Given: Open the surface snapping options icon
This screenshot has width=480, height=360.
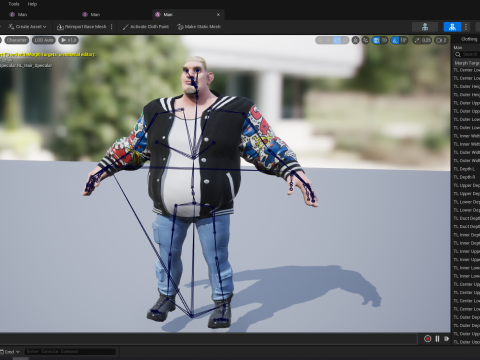Looking at the screenshot, I should point(366,40).
